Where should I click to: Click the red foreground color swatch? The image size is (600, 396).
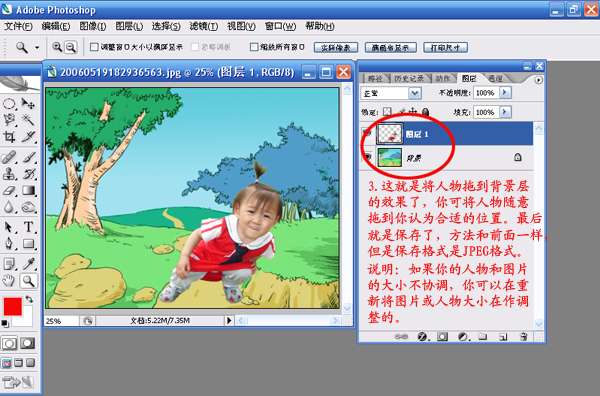coord(13,307)
